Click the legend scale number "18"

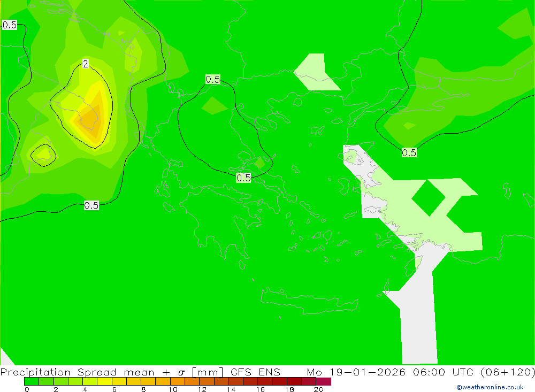point(289,389)
